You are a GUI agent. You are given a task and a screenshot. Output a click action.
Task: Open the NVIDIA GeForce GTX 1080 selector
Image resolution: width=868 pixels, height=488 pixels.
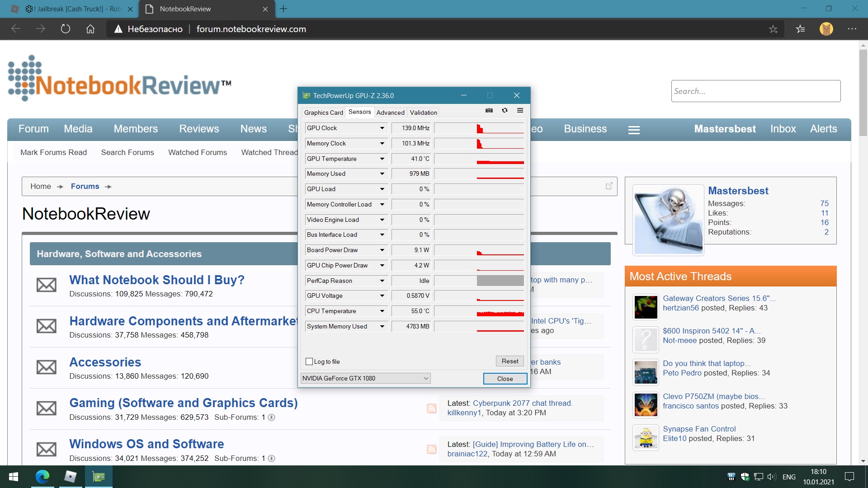point(365,378)
